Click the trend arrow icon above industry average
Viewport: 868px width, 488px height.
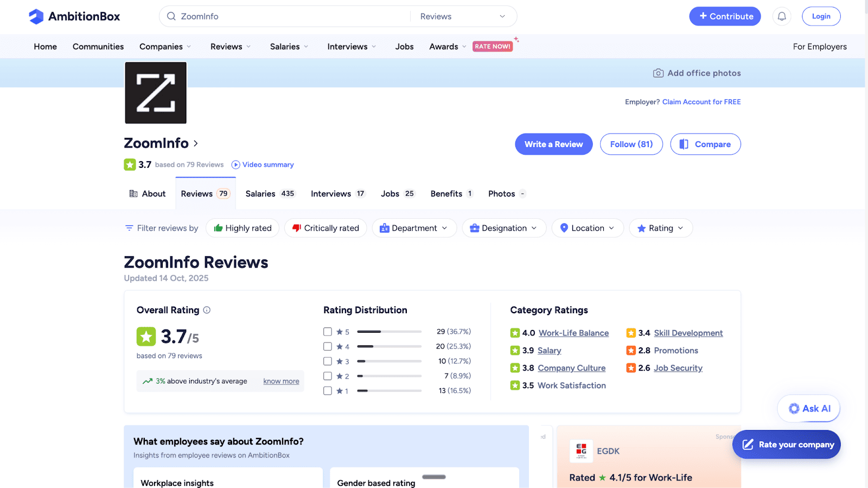tap(148, 381)
